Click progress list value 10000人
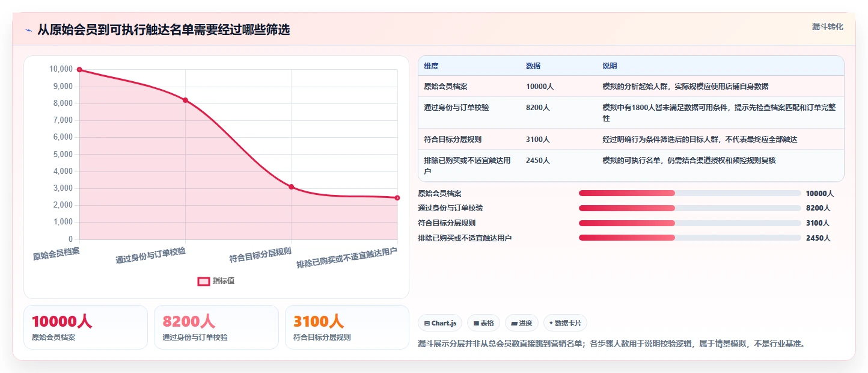Viewport: 868px width, 373px height. [820, 194]
